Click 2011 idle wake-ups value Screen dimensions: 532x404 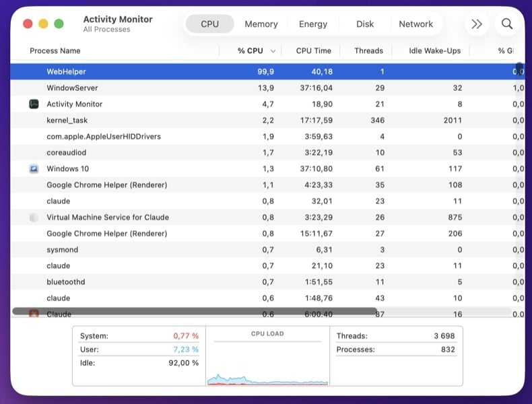pyautogui.click(x=453, y=121)
